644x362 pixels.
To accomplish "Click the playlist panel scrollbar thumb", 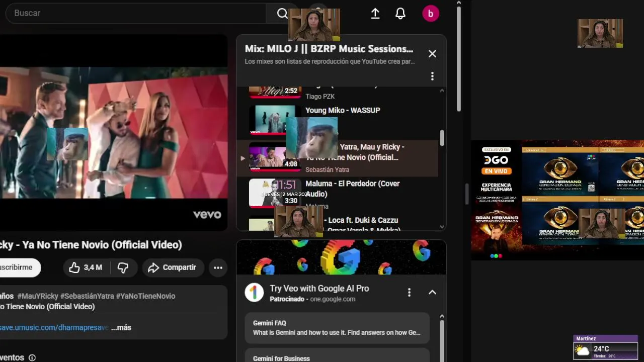I will [442, 138].
